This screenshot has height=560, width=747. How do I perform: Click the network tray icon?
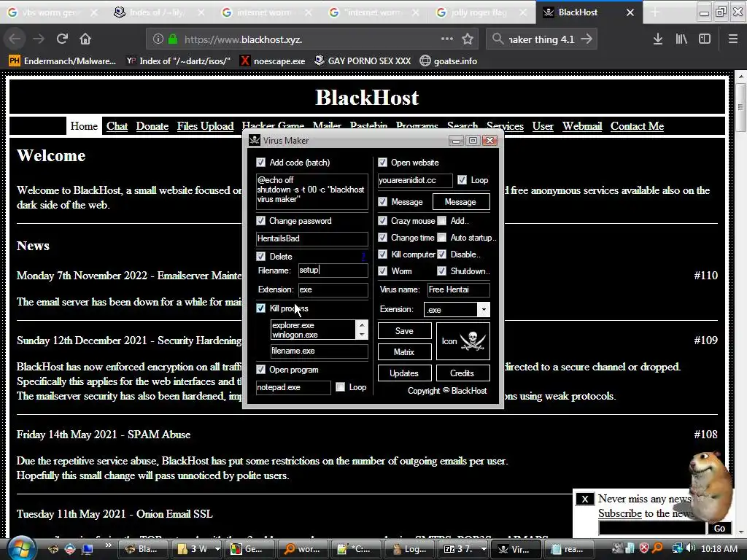(677, 548)
